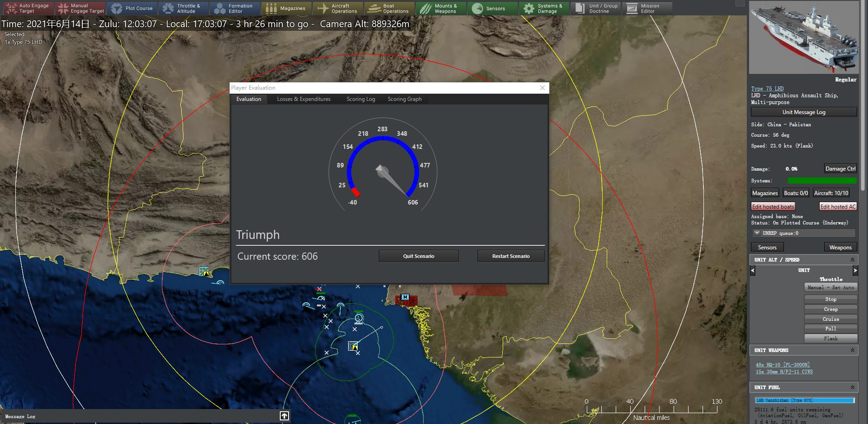Click the green Systems status bar
Screen dimensions: 868x424
(822, 181)
